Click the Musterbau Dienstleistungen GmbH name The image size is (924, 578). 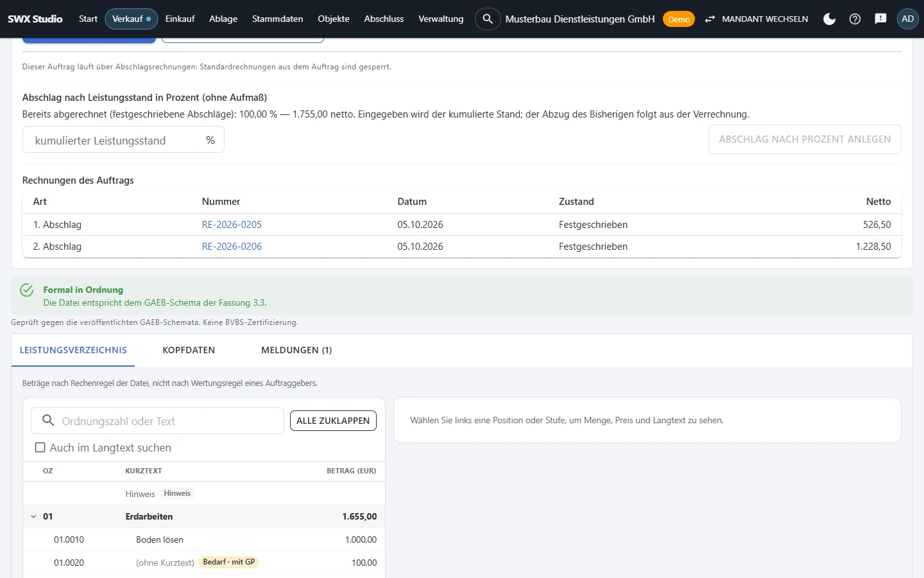[580, 19]
